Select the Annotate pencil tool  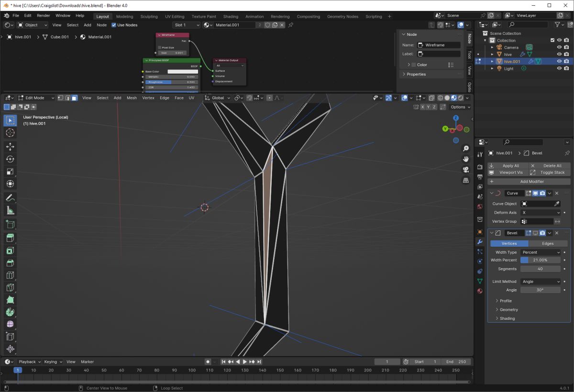click(10, 198)
